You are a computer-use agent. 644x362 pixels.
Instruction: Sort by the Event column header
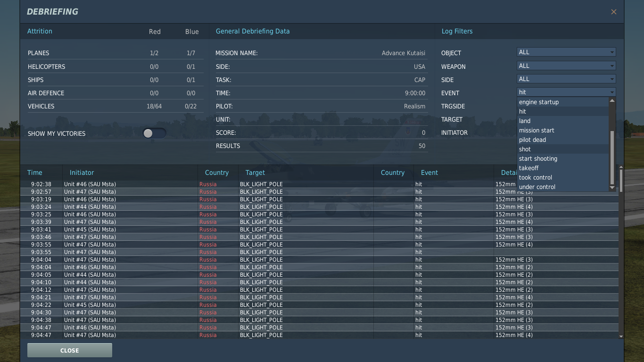[x=429, y=173]
